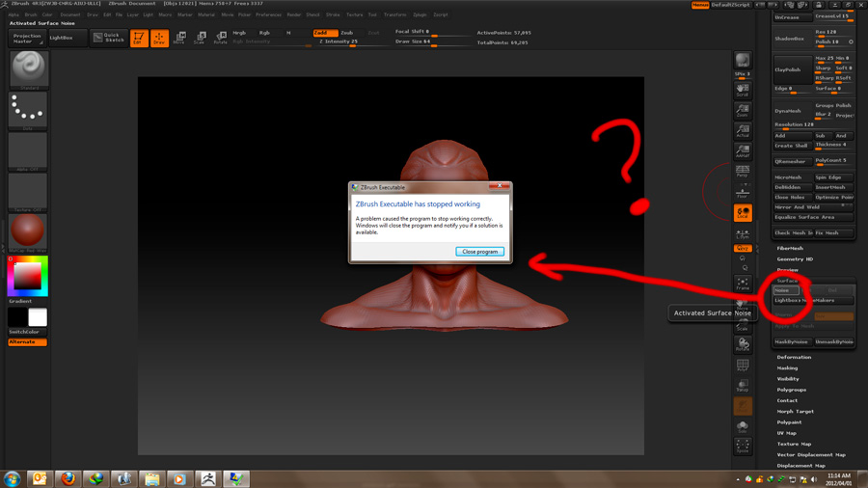Open Projection Master
Image resolution: width=868 pixels, height=488 pixels.
pyautogui.click(x=27, y=39)
